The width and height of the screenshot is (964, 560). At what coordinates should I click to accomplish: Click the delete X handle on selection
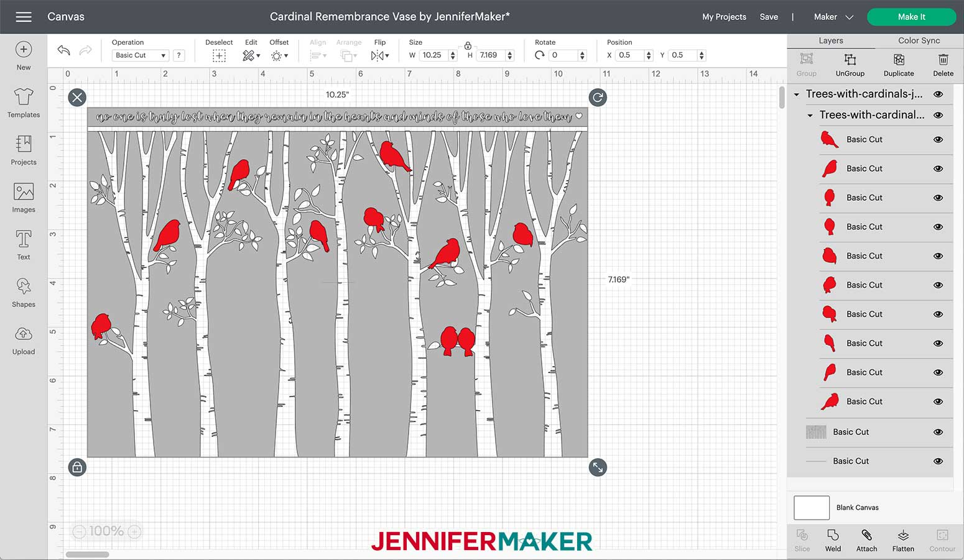coord(77,97)
